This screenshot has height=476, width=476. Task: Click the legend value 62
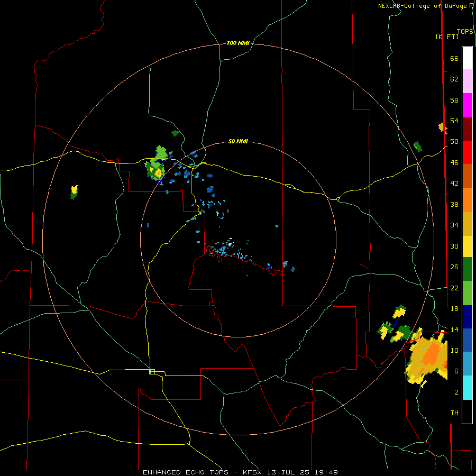click(454, 79)
